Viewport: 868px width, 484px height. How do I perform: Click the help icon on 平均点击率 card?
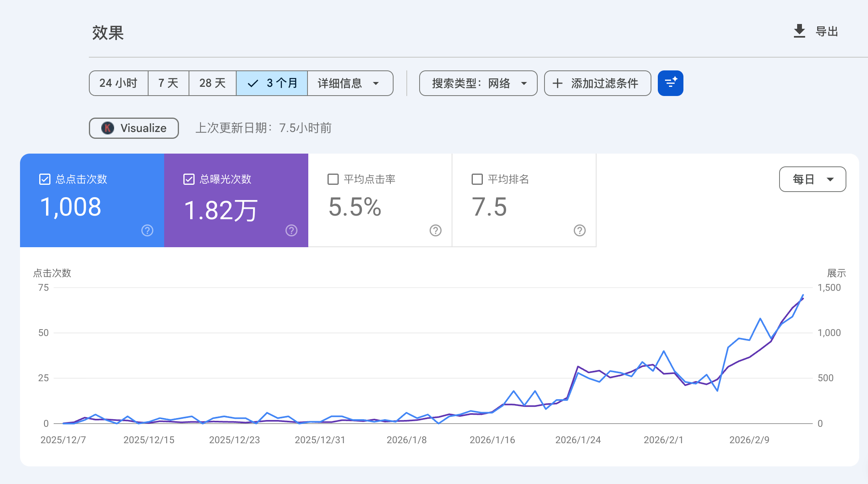436,230
